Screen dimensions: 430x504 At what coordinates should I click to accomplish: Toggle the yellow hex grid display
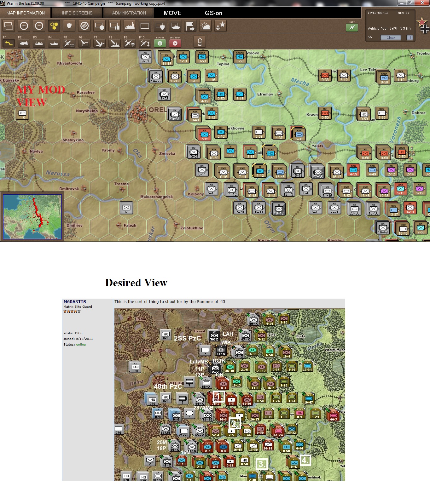(54, 26)
